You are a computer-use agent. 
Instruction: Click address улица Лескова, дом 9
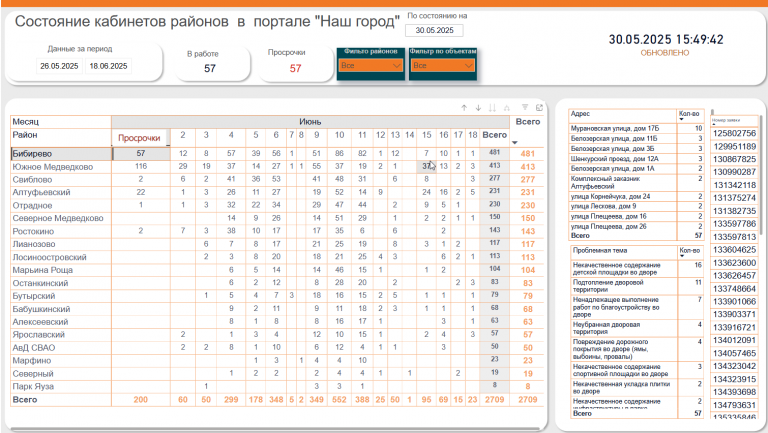point(603,206)
